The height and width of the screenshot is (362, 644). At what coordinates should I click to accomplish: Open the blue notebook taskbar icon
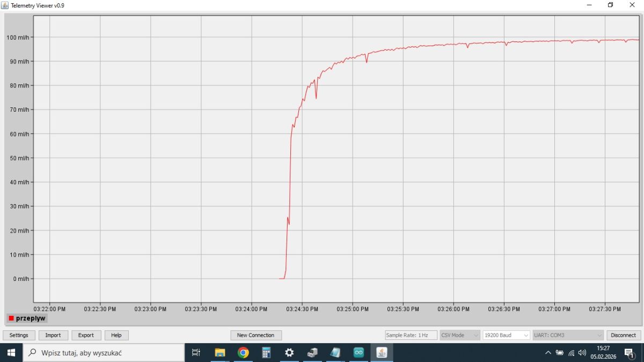(335, 353)
